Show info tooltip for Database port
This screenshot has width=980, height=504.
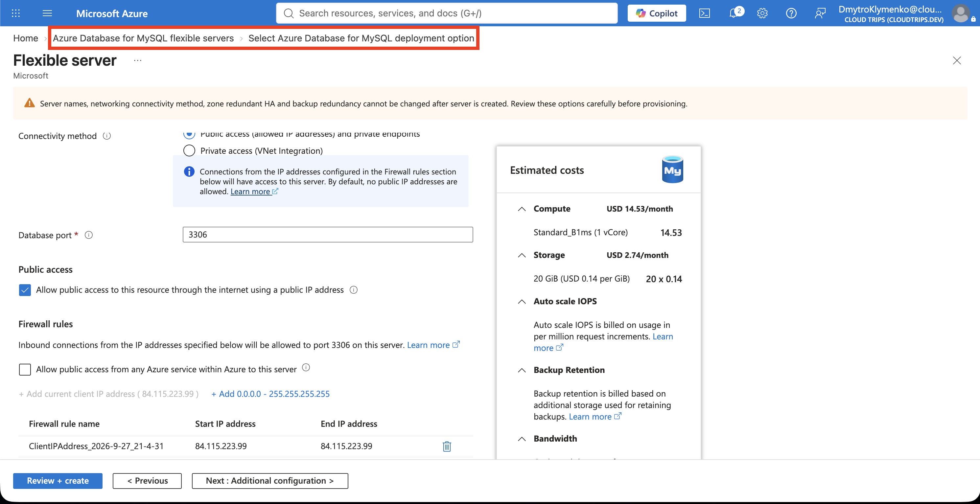tap(89, 235)
